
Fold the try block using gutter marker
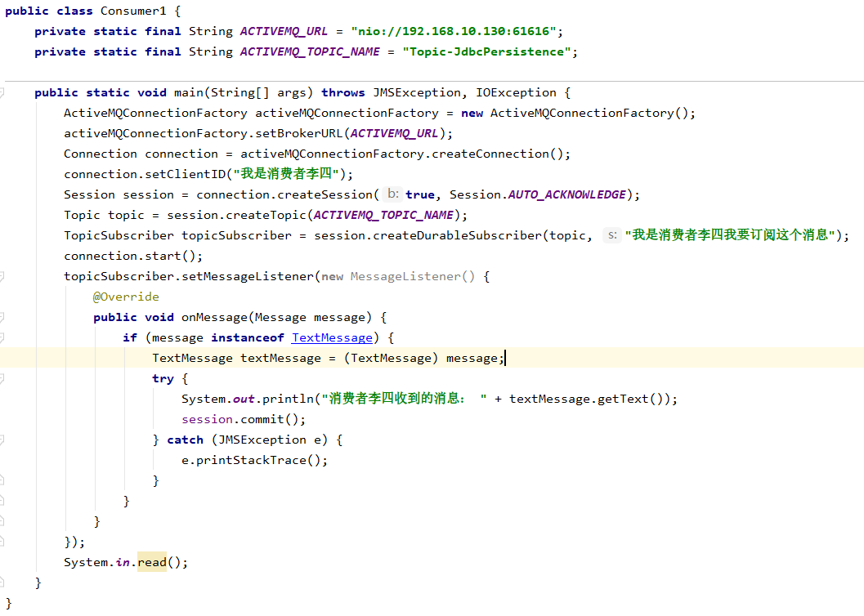click(x=2, y=378)
